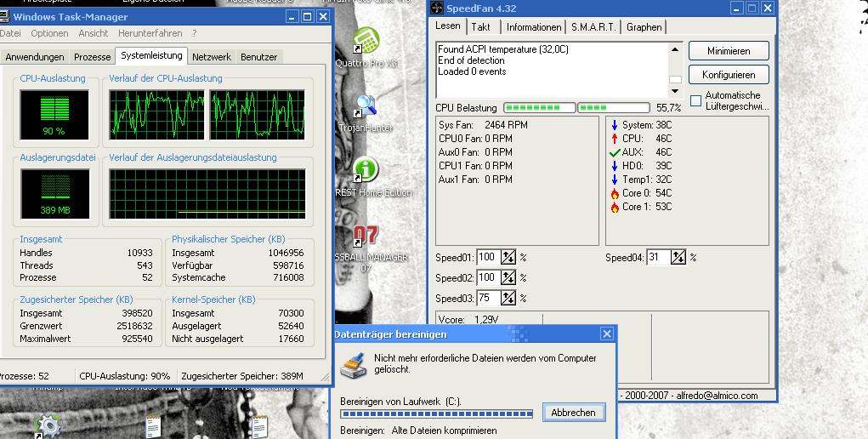
Task: Click the first CPU Belastung bar
Action: (x=540, y=107)
